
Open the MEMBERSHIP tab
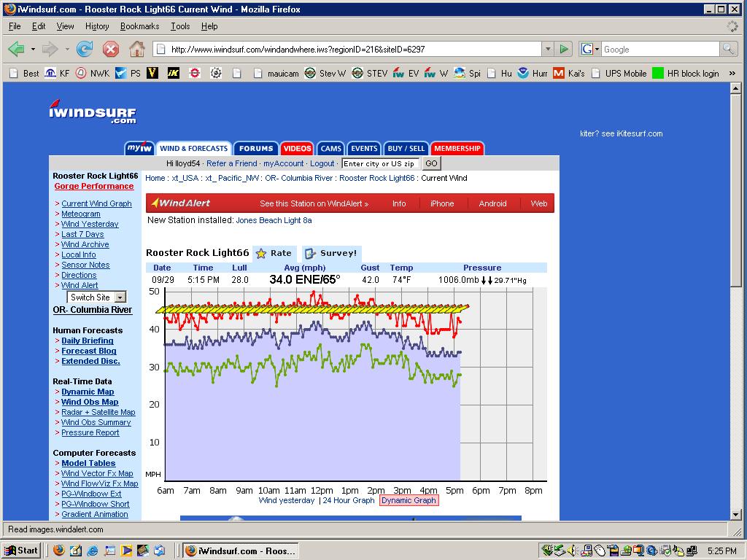point(457,149)
